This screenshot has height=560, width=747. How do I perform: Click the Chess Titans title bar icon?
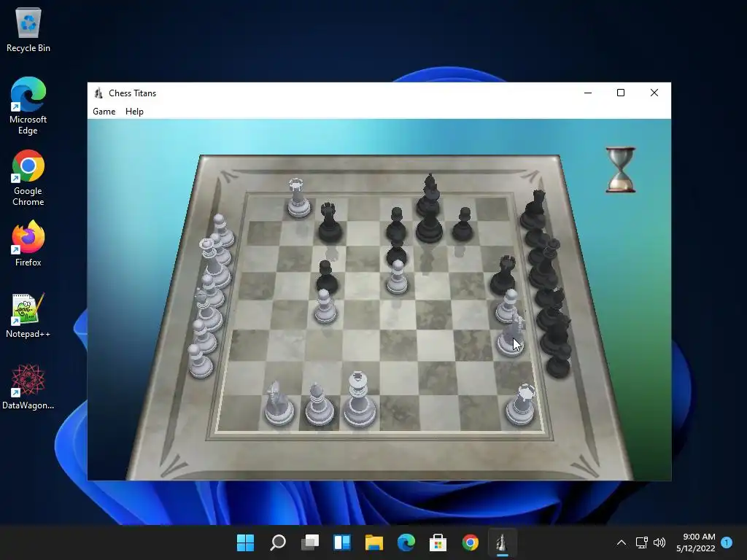pyautogui.click(x=98, y=93)
